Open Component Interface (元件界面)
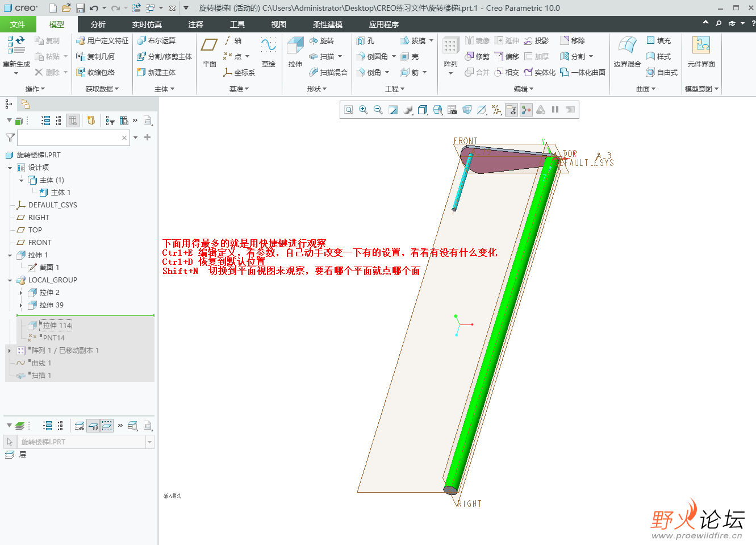Screen dimensions: 756x545 701,52
